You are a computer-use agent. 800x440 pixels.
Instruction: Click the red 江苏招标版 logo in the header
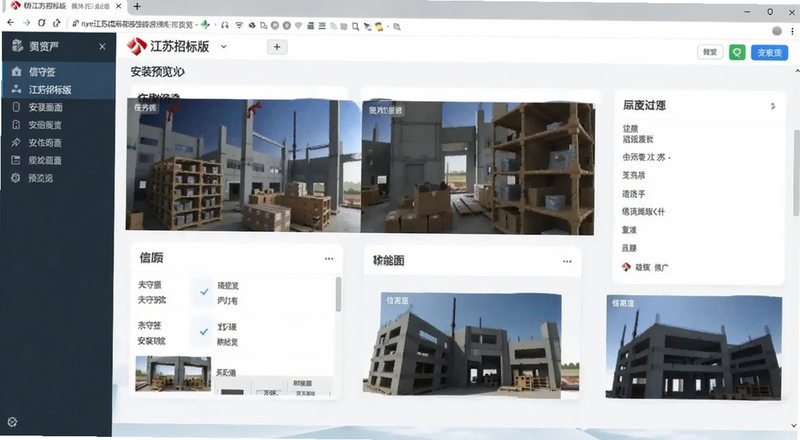point(137,46)
